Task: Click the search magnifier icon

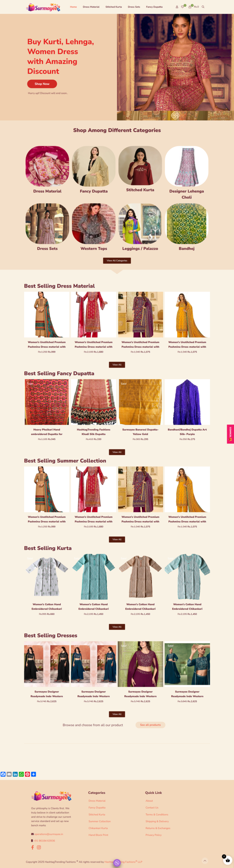Action: pos(203,7)
